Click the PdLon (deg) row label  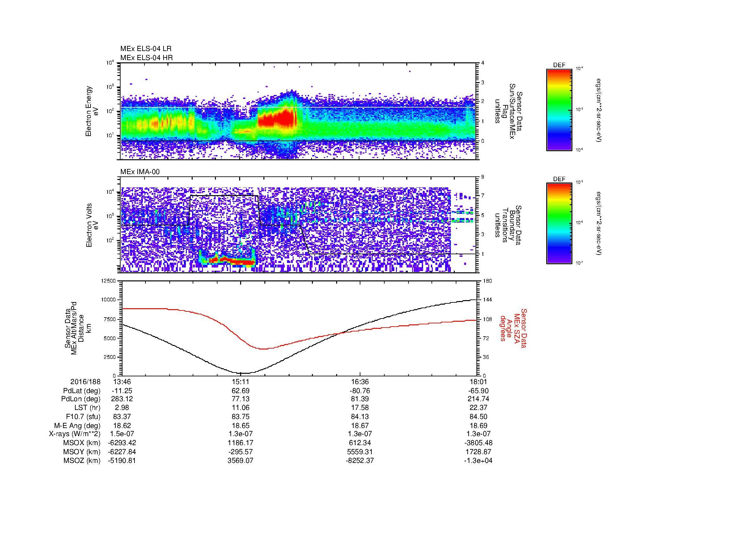[81, 399]
